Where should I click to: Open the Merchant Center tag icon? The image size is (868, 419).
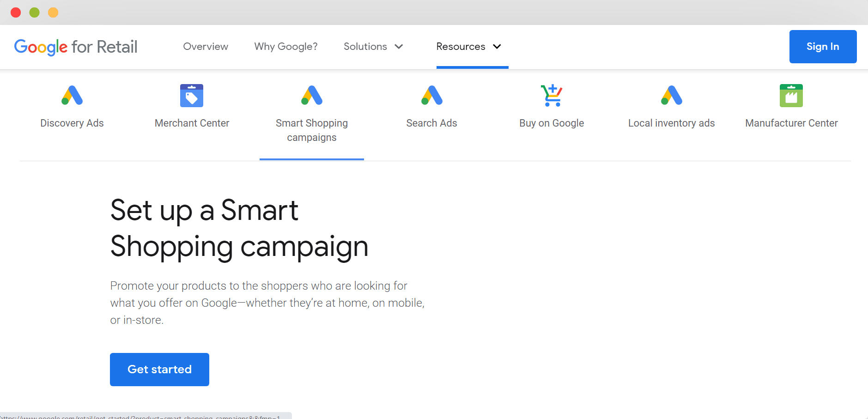(192, 95)
